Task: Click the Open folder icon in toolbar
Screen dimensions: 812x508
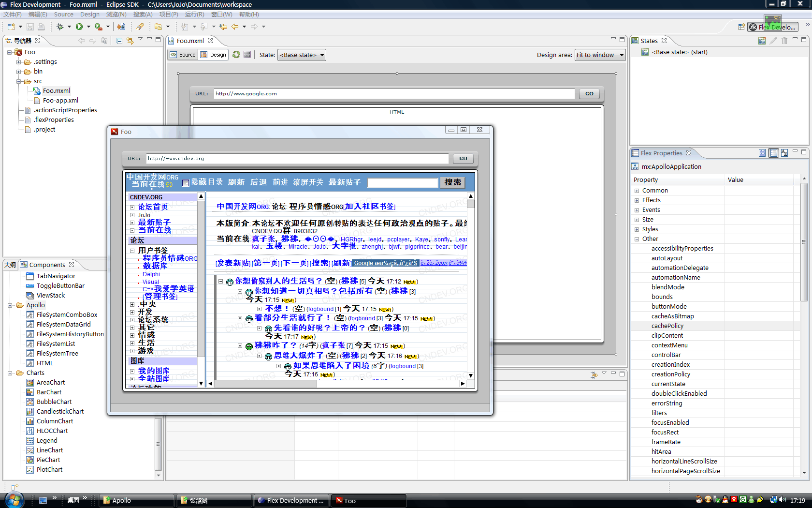Action: pos(158,27)
